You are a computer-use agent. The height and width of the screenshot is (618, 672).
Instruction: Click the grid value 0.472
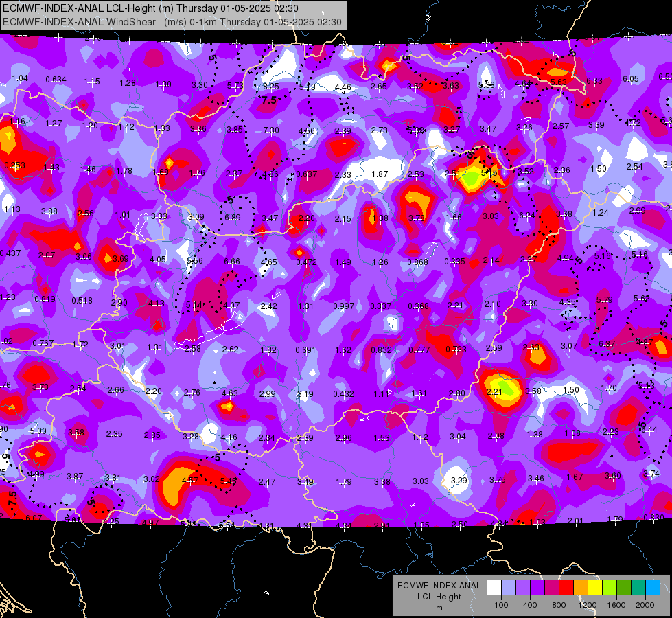click(306, 262)
